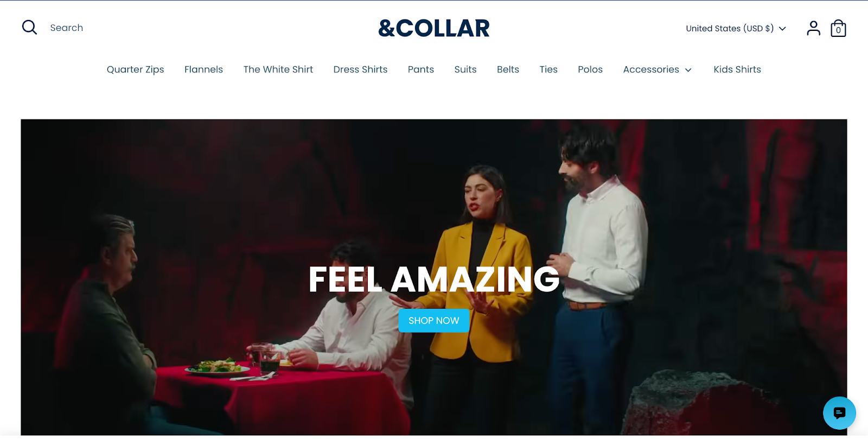Browse Polos

tap(590, 69)
